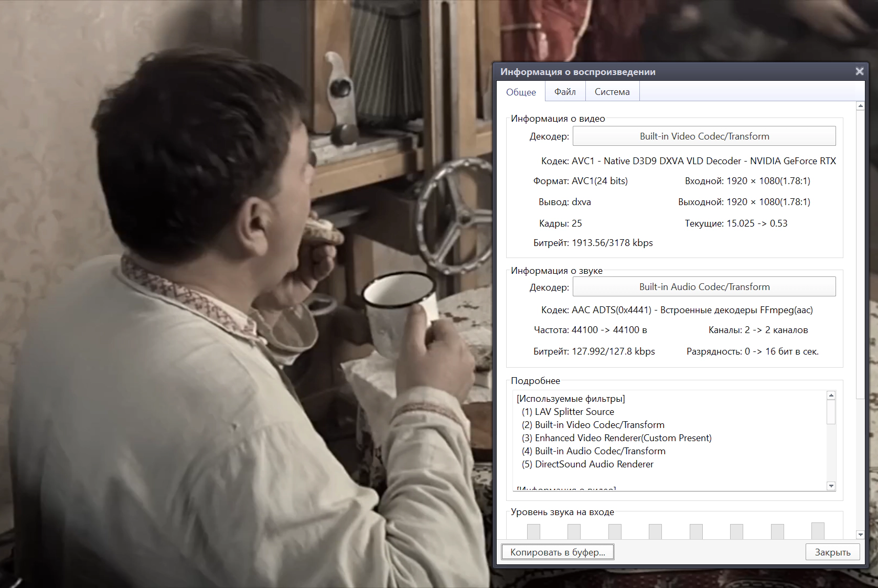Select the Общее tab
The width and height of the screenshot is (878, 588).
pyautogui.click(x=521, y=92)
